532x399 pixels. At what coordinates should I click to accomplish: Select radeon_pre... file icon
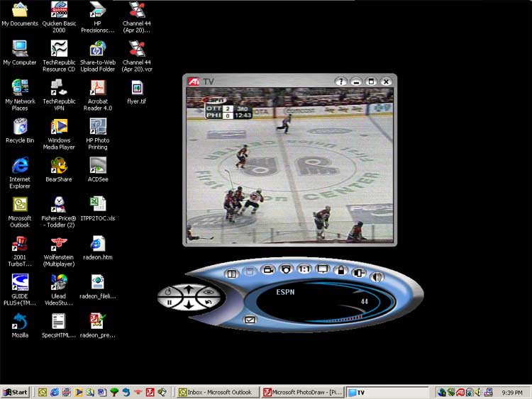coord(98,326)
